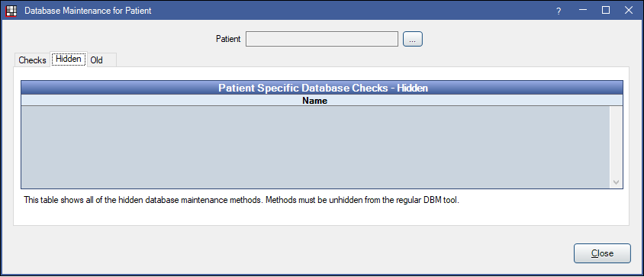The width and height of the screenshot is (644, 277).
Task: Maximize the Database Maintenance window
Action: coord(606,11)
